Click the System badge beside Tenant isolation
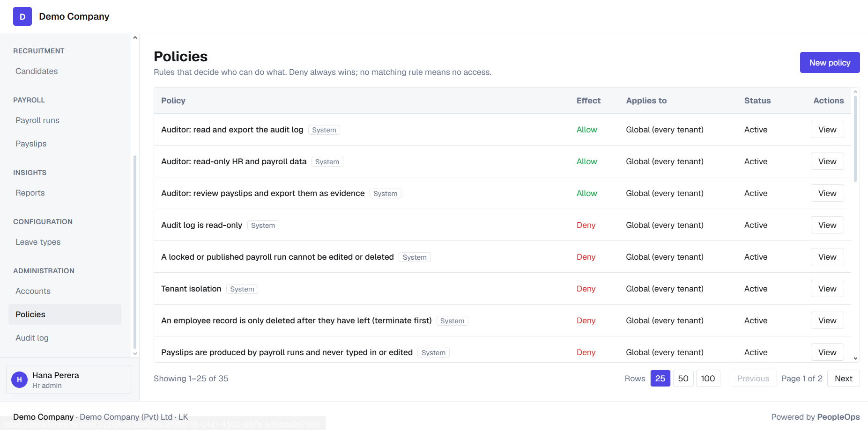 (x=242, y=289)
